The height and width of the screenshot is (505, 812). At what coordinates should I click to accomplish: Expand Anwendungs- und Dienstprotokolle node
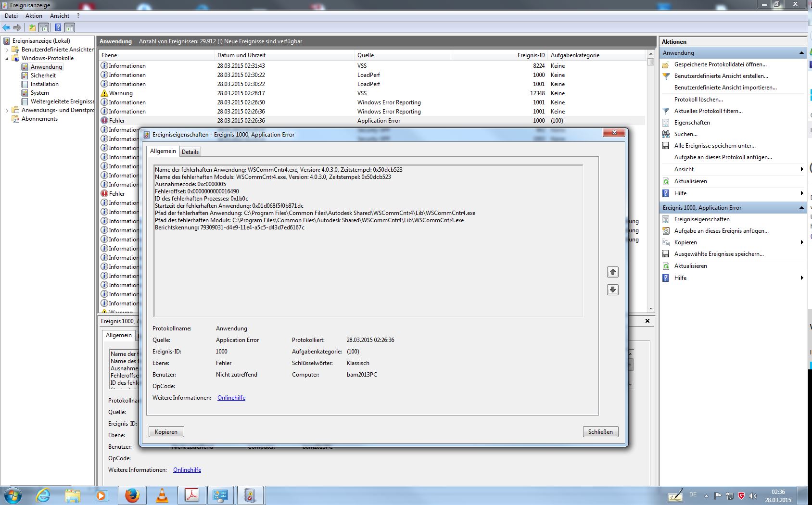pyautogui.click(x=7, y=110)
